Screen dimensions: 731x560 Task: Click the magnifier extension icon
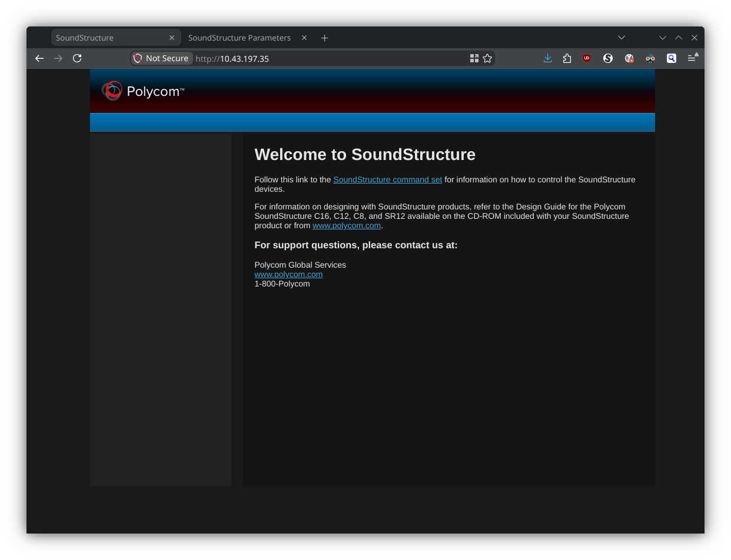pos(672,58)
